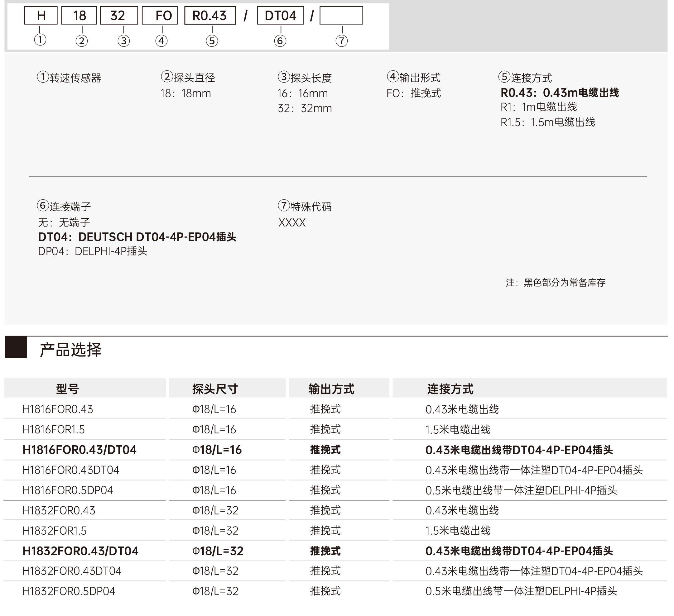The image size is (674, 616).
Task: Click the note '注：黑色部分为常备库存'
Action: pyautogui.click(x=556, y=283)
